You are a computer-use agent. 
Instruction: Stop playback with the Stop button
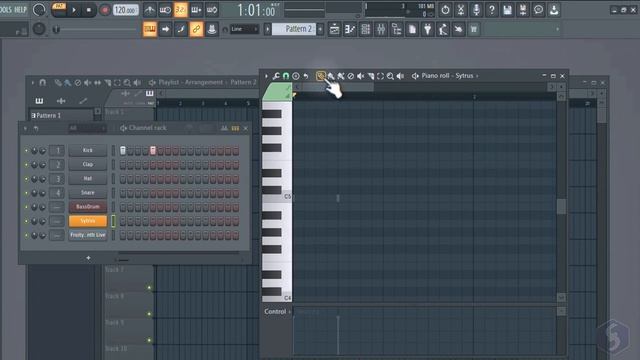[89, 10]
